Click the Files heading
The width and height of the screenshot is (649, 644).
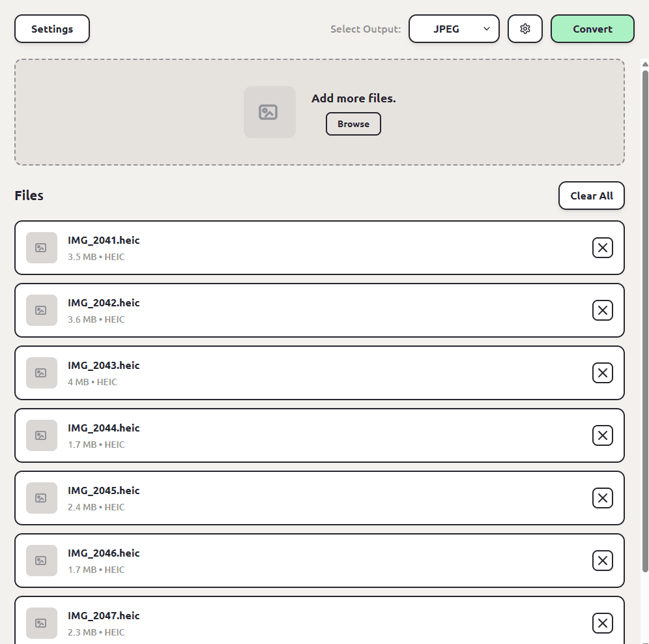(x=29, y=195)
